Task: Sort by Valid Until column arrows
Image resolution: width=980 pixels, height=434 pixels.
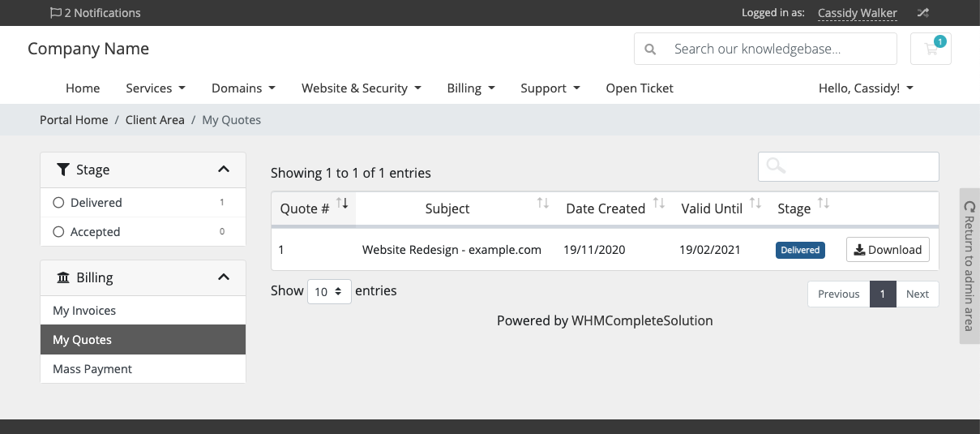Action: [755, 203]
